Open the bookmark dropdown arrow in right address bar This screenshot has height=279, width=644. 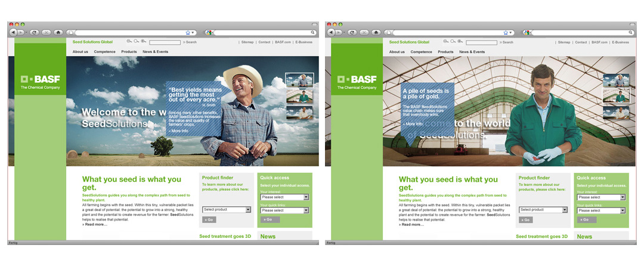510,32
